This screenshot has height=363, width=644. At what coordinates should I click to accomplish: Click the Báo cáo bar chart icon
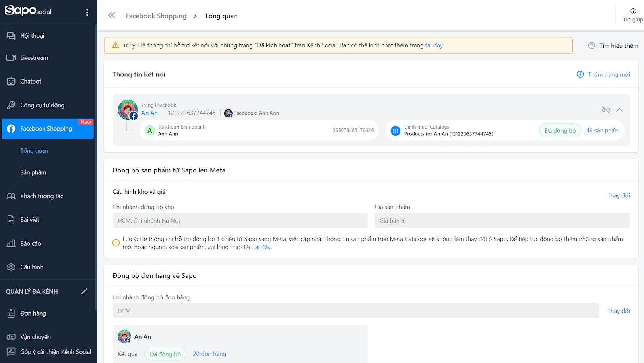[11, 243]
